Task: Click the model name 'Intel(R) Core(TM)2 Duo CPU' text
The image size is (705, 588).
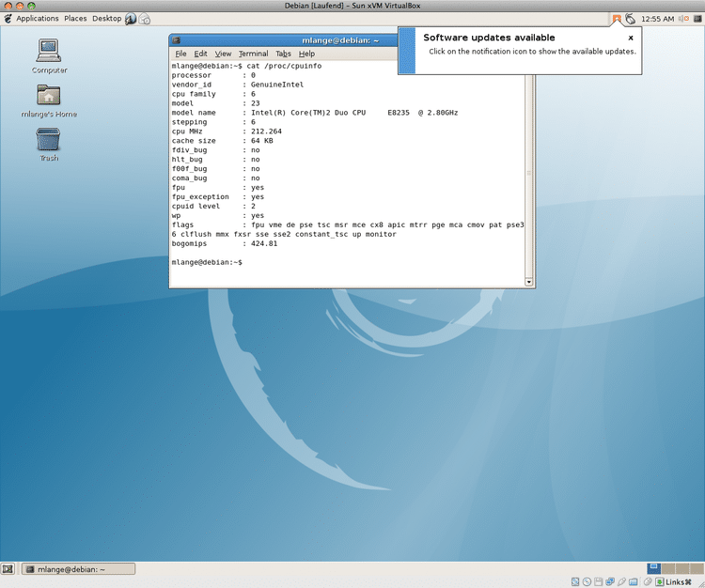Action: tap(308, 113)
